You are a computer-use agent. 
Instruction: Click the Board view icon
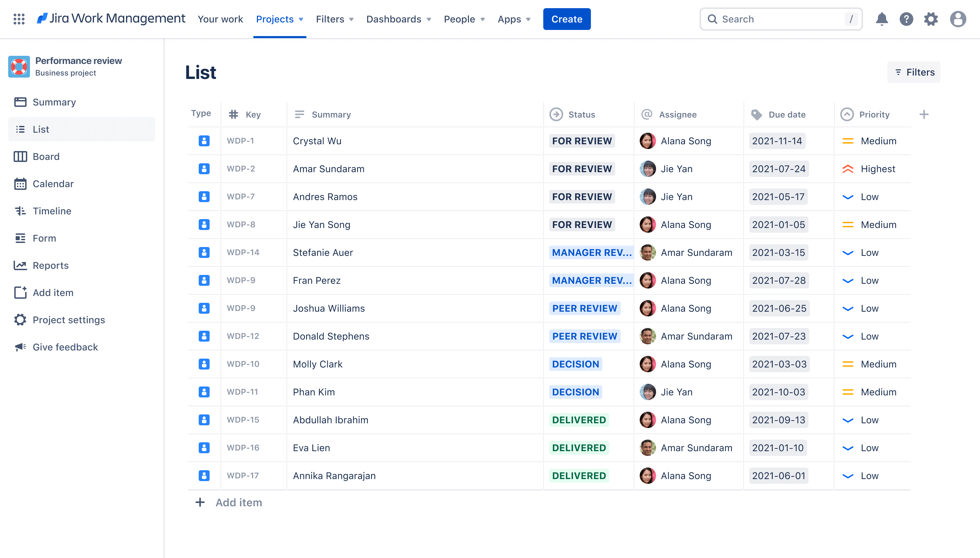(x=20, y=156)
